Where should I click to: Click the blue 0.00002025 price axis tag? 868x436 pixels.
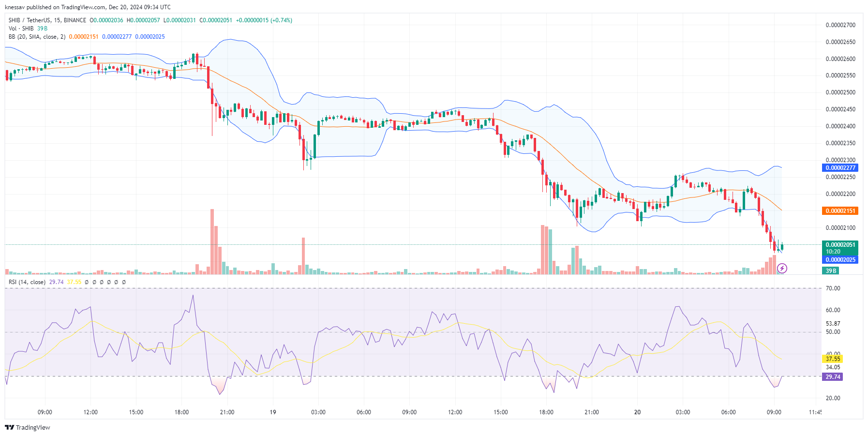(x=840, y=260)
